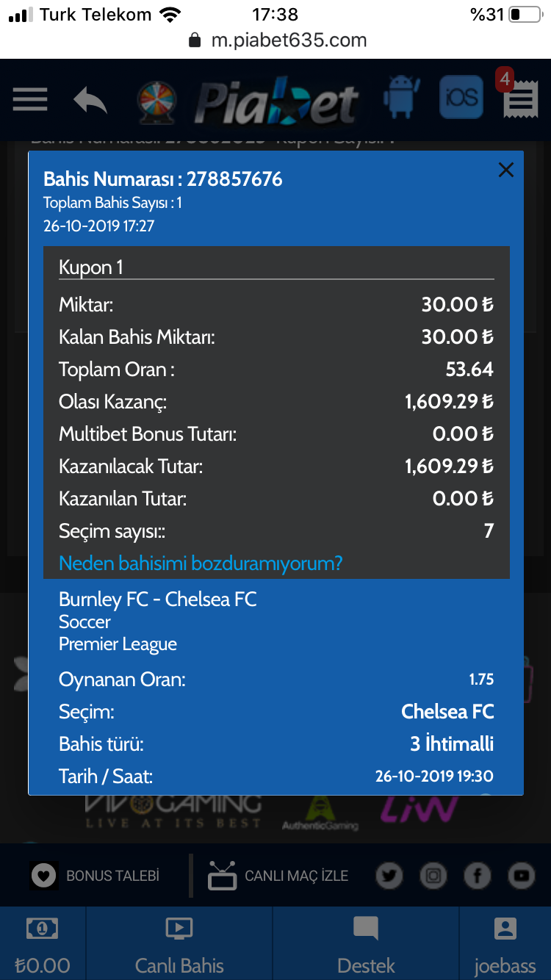Open the iOS app download icon
Viewport: 551px width, 980px height.
tap(461, 97)
